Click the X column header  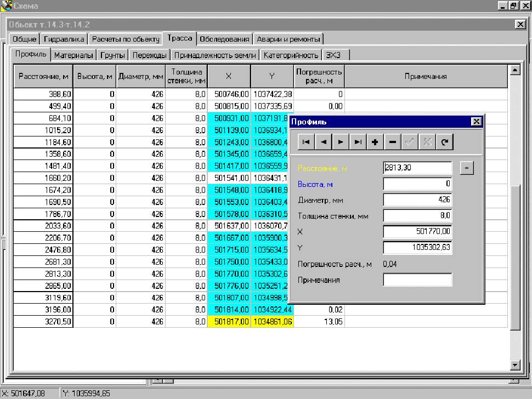[229, 76]
